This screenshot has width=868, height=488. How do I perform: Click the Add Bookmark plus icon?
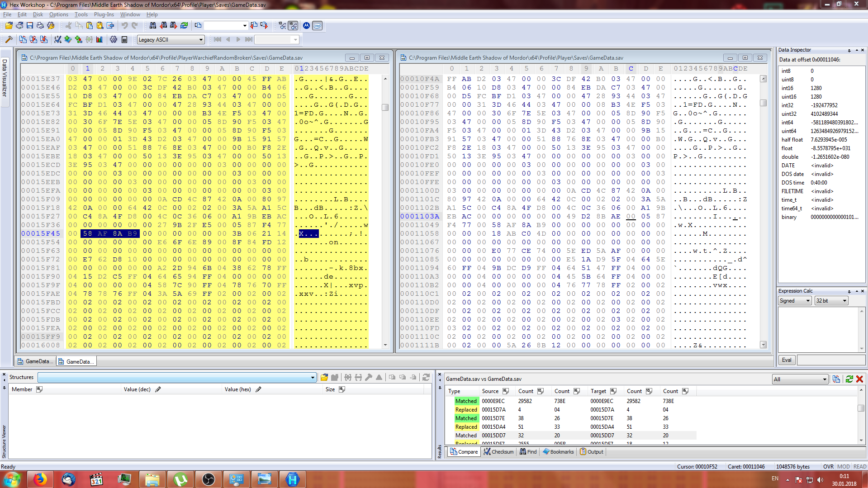tap(68, 39)
